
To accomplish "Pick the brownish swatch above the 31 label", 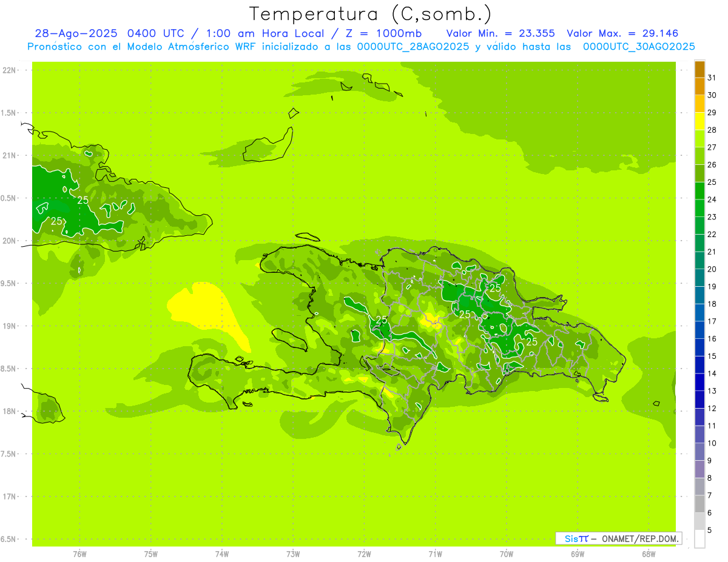I will [699, 69].
